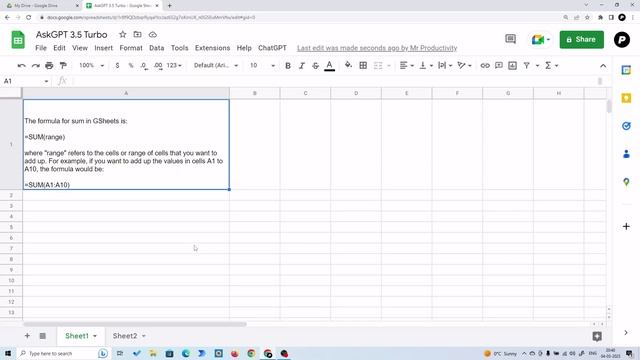Open the Data menu
Viewport: 640px width, 360px height.
pos(156,48)
